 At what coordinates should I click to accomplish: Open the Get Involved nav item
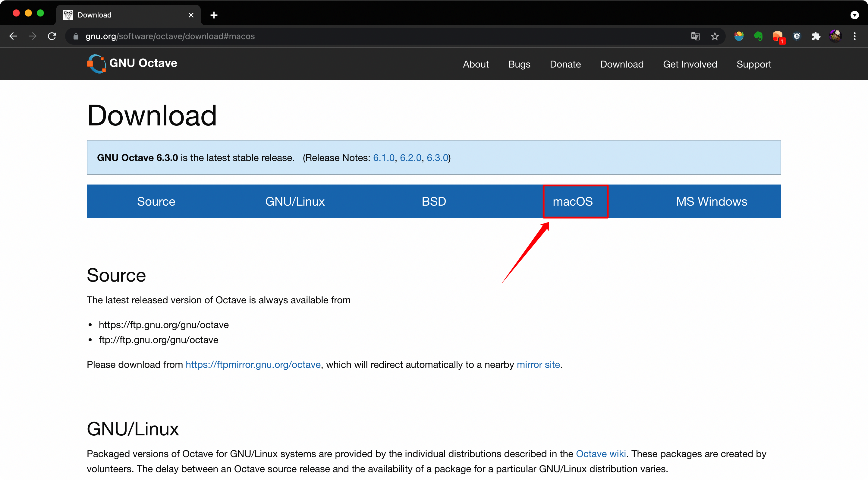690,64
